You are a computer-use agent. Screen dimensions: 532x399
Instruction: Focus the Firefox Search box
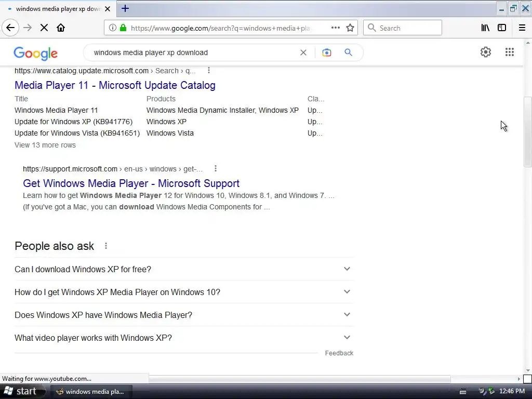pyautogui.click(x=403, y=28)
